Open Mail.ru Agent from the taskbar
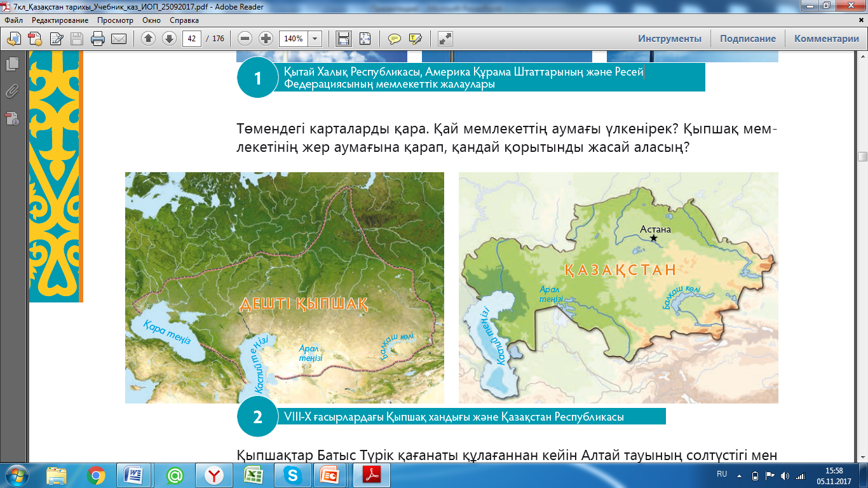The image size is (868, 488). click(x=174, y=475)
